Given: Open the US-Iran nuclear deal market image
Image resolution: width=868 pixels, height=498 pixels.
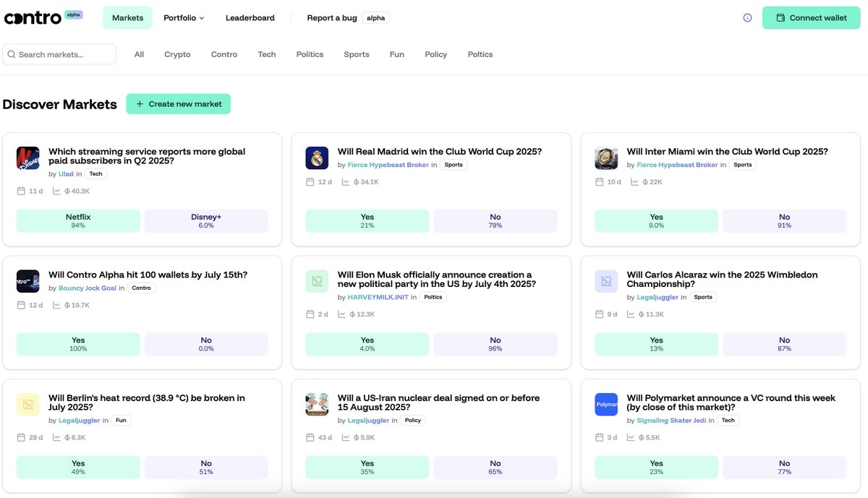Looking at the screenshot, I should [317, 405].
